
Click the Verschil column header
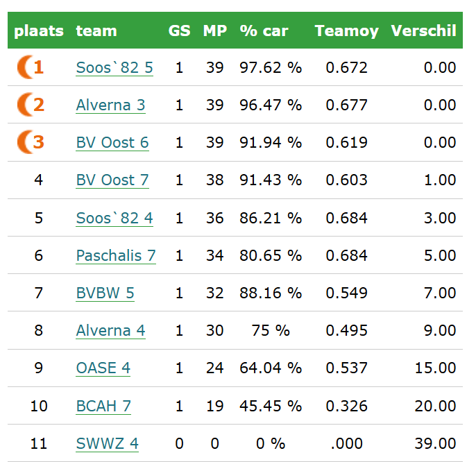tap(423, 31)
